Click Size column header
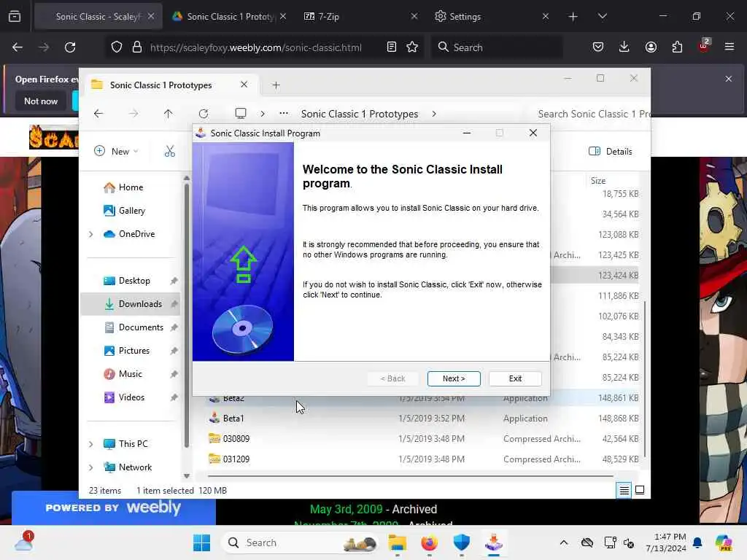Image resolution: width=747 pixels, height=560 pixels. (x=598, y=181)
